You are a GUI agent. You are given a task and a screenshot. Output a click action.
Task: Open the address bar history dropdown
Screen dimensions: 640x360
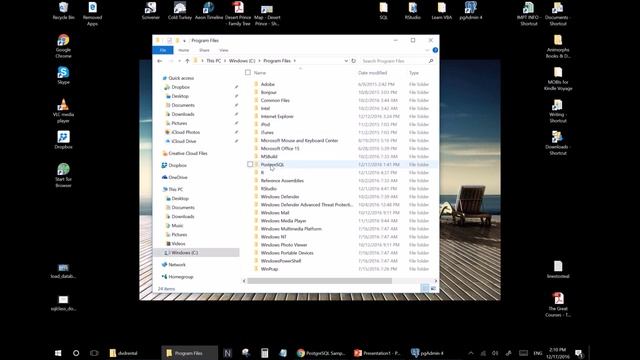[346, 61]
